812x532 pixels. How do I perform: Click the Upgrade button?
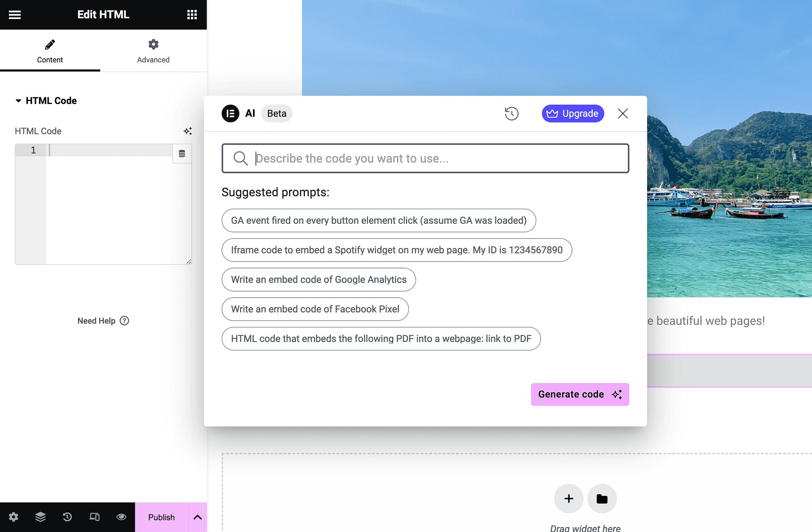pos(573,113)
